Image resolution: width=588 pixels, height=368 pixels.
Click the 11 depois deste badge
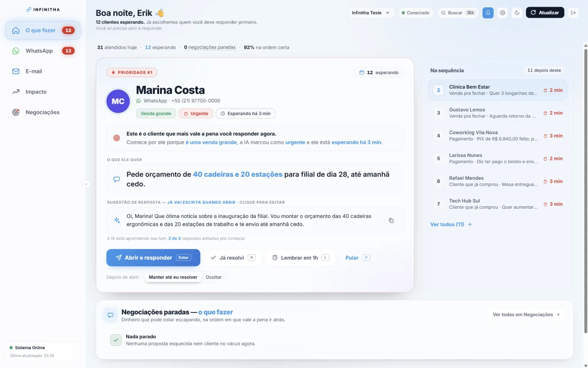[x=544, y=70]
